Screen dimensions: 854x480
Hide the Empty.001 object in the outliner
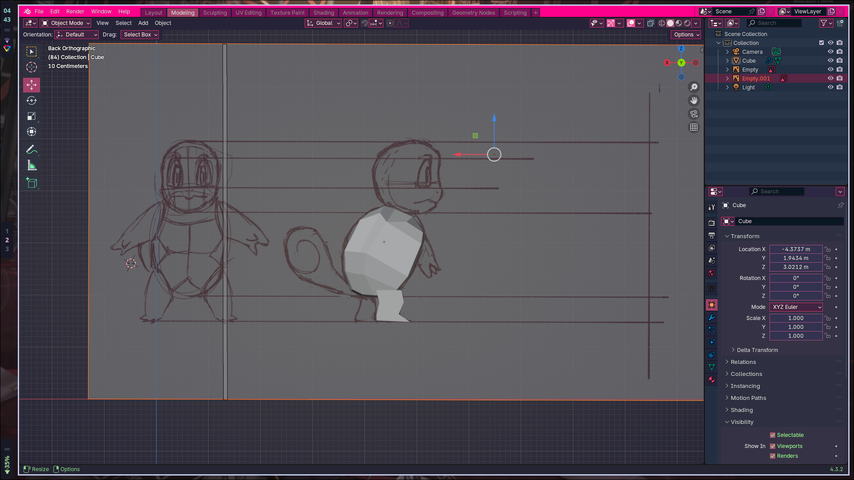click(831, 78)
